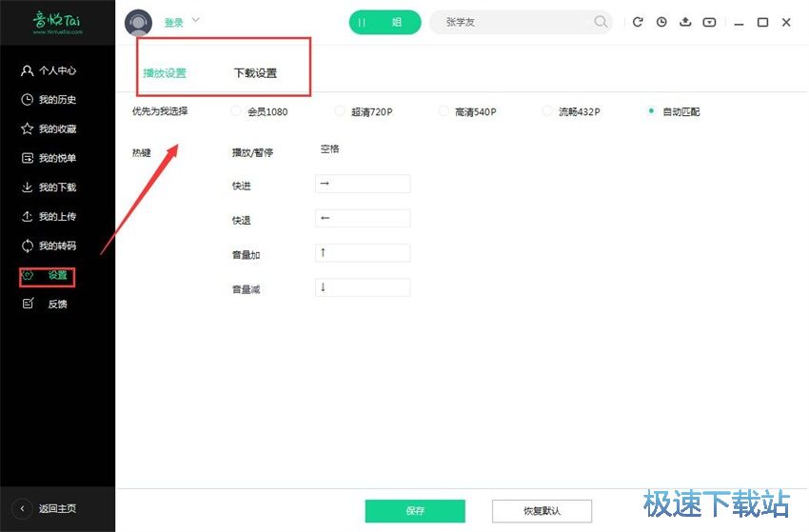
Task: Select the 高清540P quality option
Action: [x=467, y=111]
